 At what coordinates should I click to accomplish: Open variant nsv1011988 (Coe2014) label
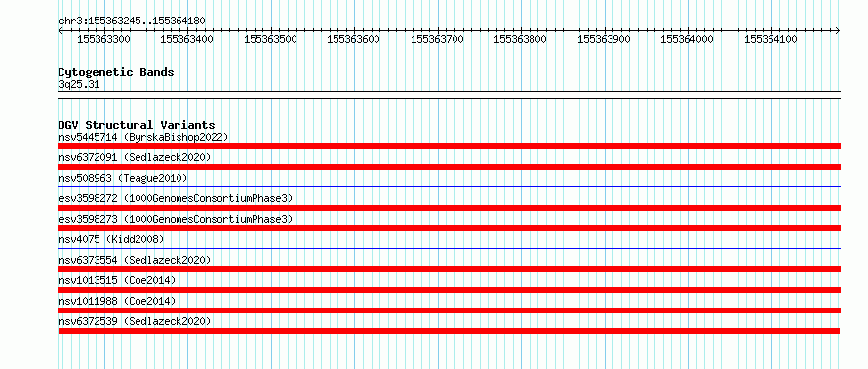[x=117, y=301]
